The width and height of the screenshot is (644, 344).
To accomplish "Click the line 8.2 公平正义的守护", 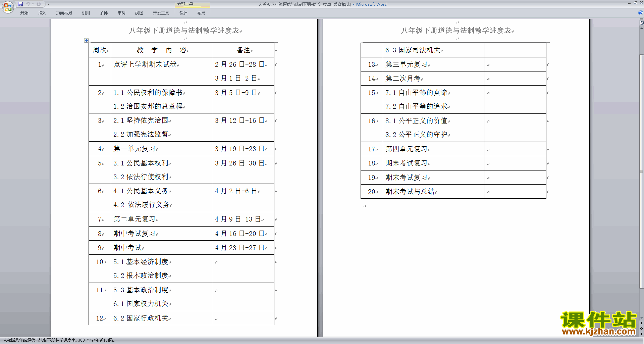I will click(416, 135).
